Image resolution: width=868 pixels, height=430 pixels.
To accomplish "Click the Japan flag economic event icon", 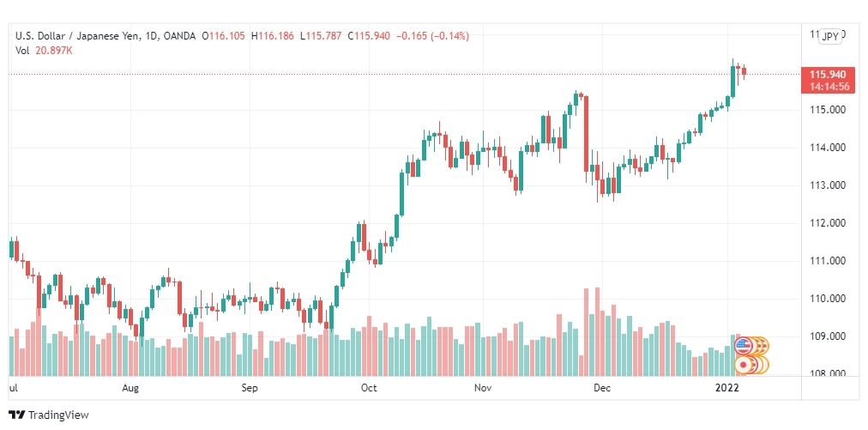I will pyautogui.click(x=742, y=365).
